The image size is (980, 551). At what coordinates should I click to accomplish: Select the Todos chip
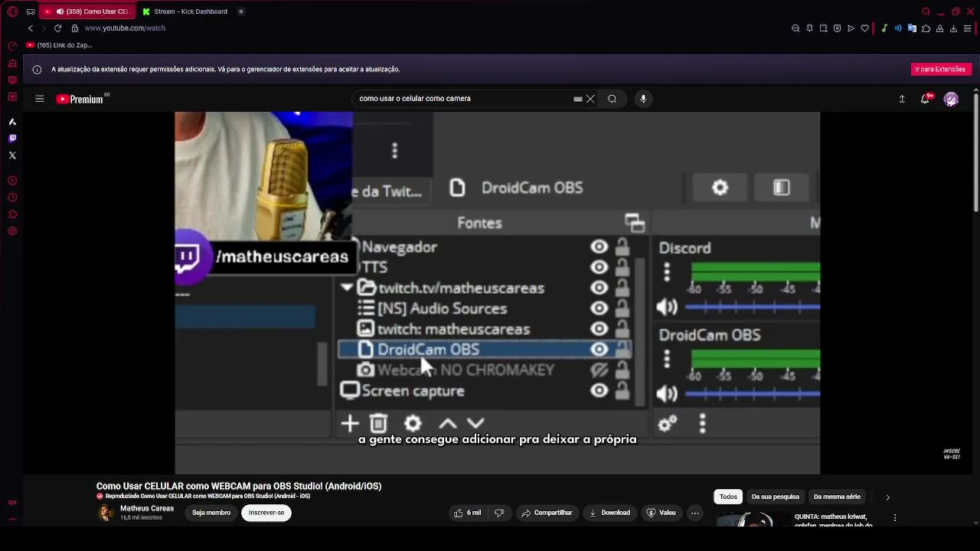[x=728, y=497]
